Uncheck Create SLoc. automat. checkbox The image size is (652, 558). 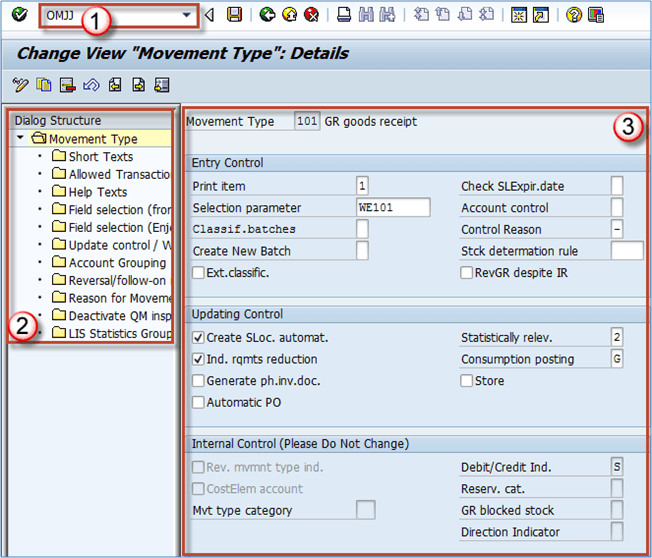[x=198, y=338]
